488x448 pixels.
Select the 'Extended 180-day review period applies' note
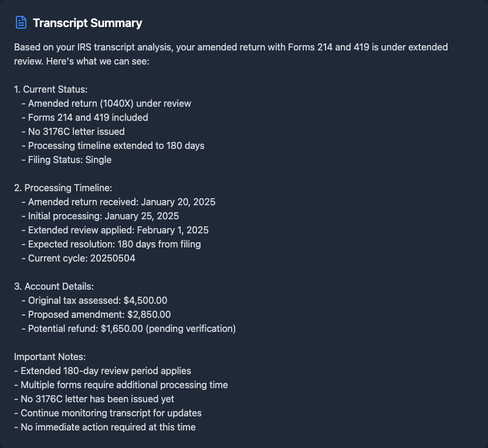click(103, 371)
